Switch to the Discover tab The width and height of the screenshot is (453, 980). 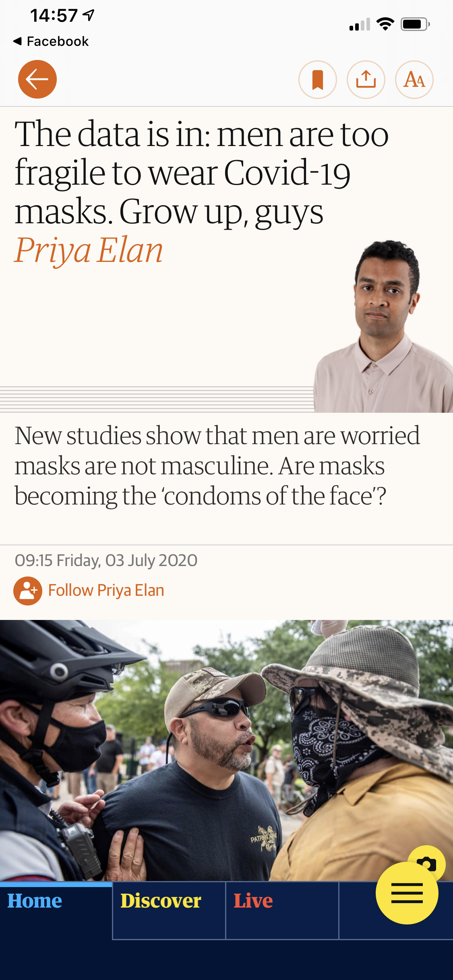(169, 911)
